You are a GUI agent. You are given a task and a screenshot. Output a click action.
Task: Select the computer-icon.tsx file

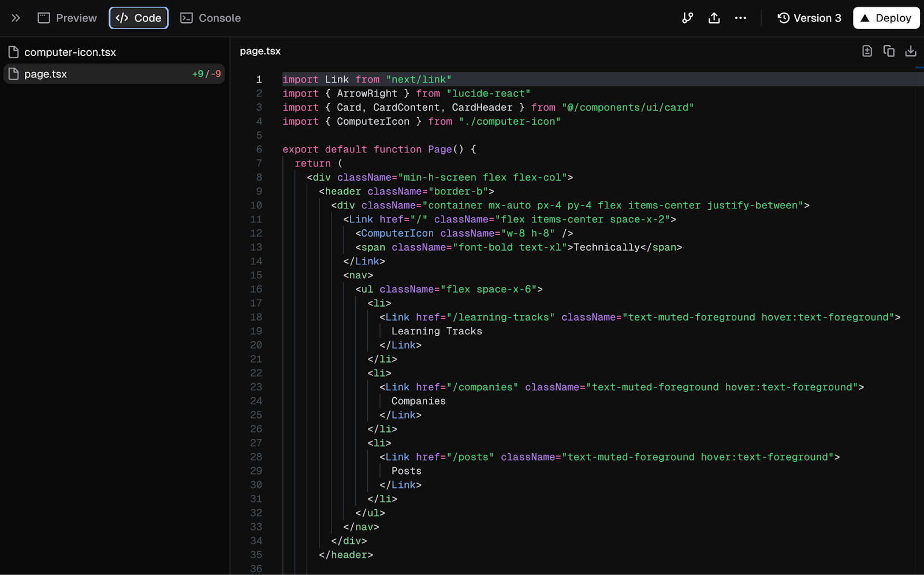point(69,52)
